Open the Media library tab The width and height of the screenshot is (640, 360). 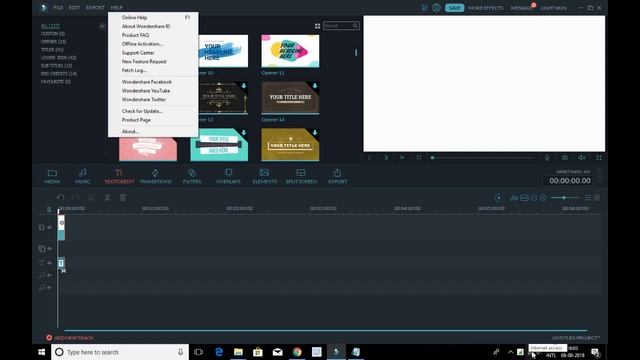coord(52,176)
